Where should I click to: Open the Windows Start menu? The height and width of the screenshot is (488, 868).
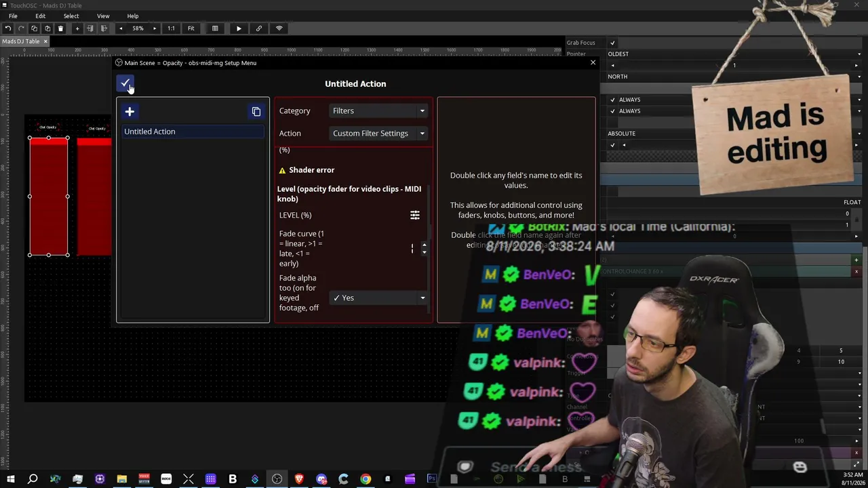point(10,479)
